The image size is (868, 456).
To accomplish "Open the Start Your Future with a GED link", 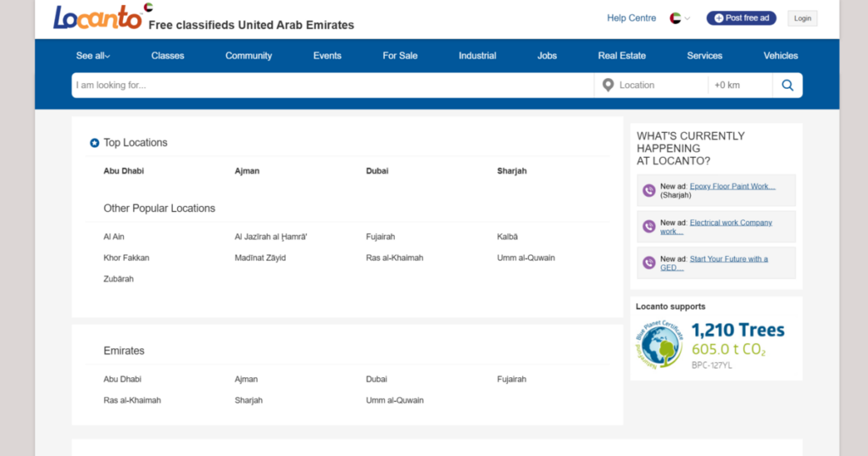I will 728,259.
